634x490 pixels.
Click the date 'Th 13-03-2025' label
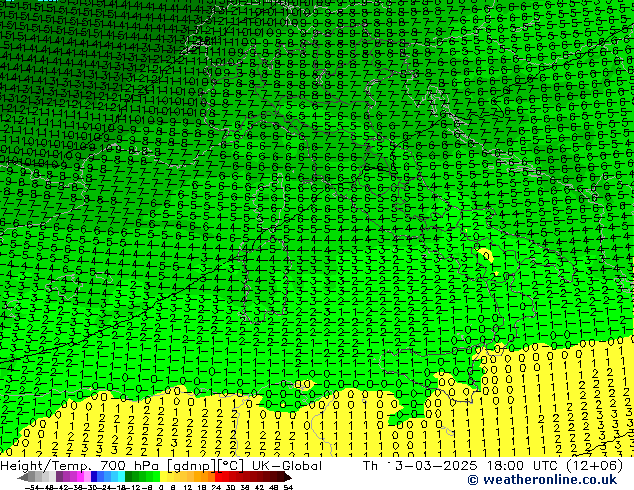420,466
